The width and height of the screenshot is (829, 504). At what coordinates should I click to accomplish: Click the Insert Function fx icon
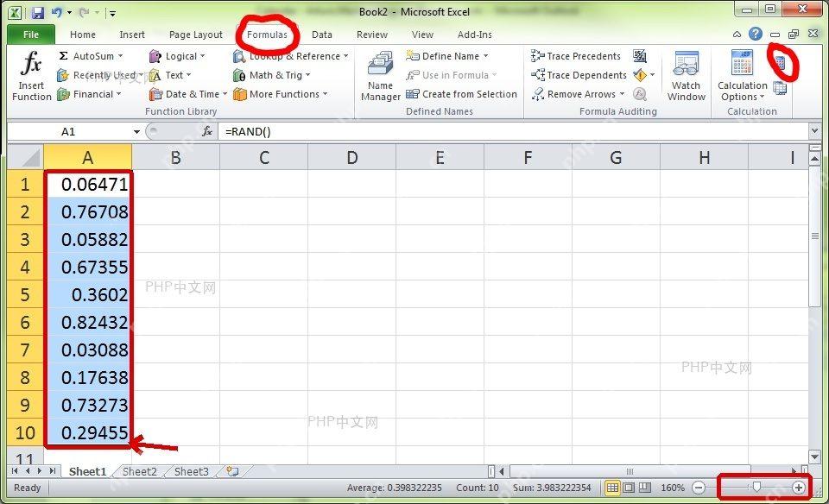click(x=31, y=76)
